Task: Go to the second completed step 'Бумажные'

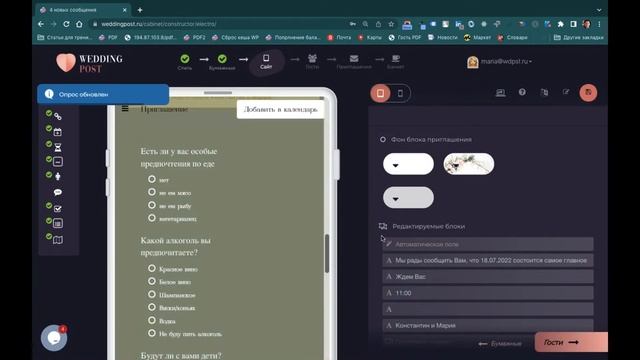Action: click(222, 62)
